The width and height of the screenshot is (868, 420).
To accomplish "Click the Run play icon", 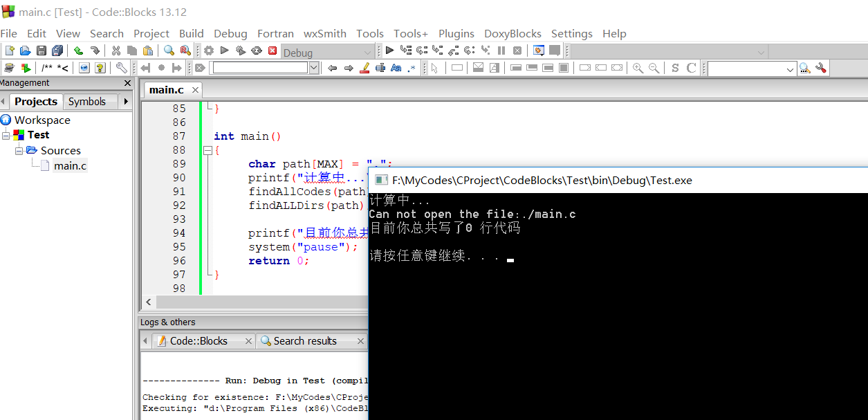I will tap(224, 51).
